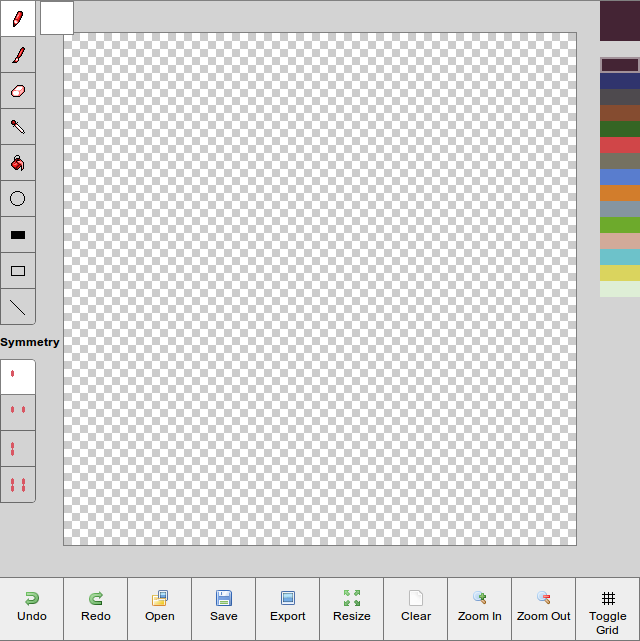This screenshot has height=641, width=640.
Task: Pick the lime green palette swatch
Action: 620,225
